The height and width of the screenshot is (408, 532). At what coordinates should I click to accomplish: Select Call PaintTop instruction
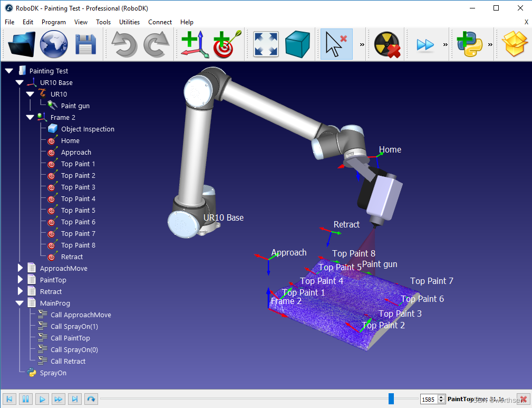point(70,338)
